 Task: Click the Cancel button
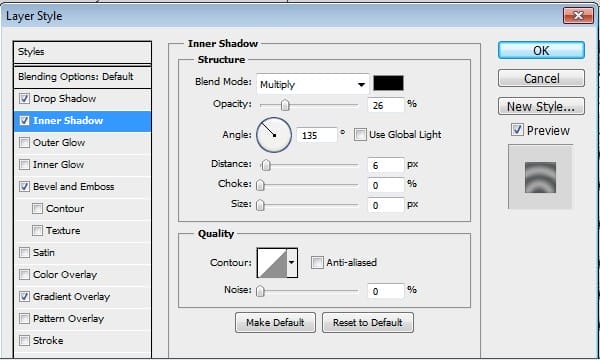point(541,78)
